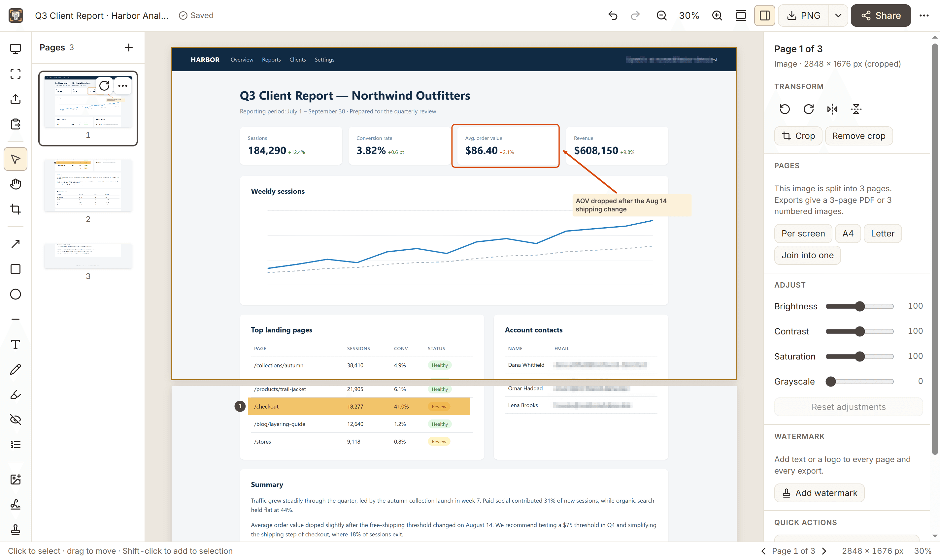The width and height of the screenshot is (940, 560).
Task: Rotate image counterclockwise in Transform
Action: tap(785, 109)
